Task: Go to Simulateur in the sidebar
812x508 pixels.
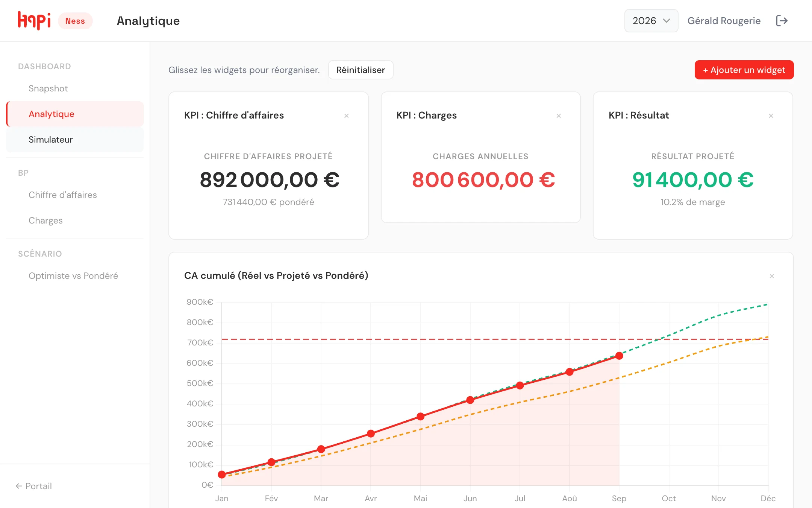Action: coord(75,140)
